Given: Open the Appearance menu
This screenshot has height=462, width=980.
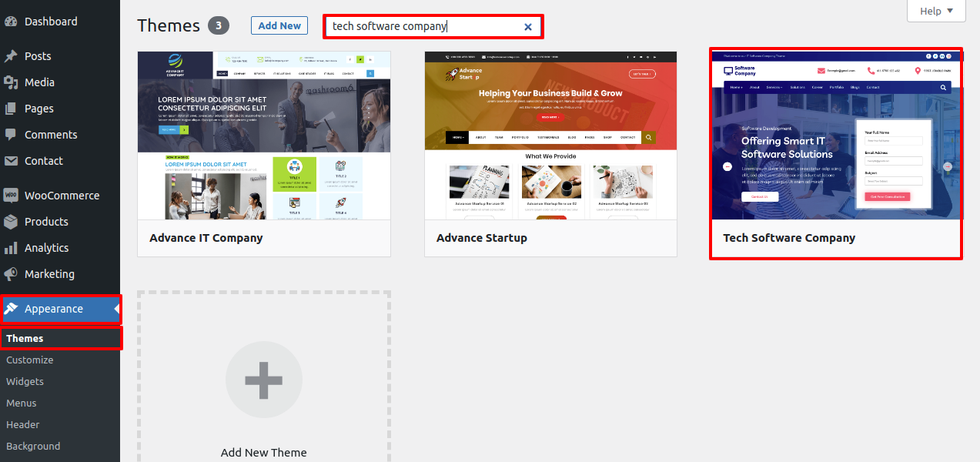Looking at the screenshot, I should pos(54,309).
